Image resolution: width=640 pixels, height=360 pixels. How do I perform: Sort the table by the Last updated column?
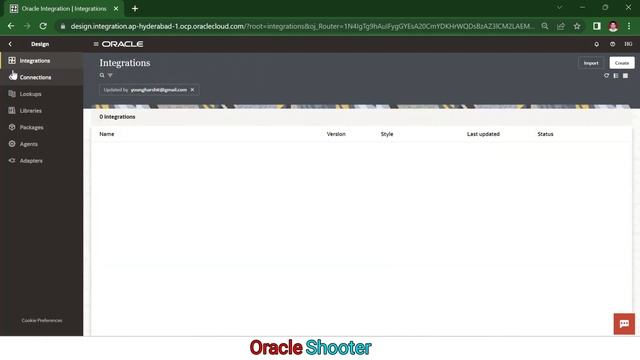pos(483,134)
